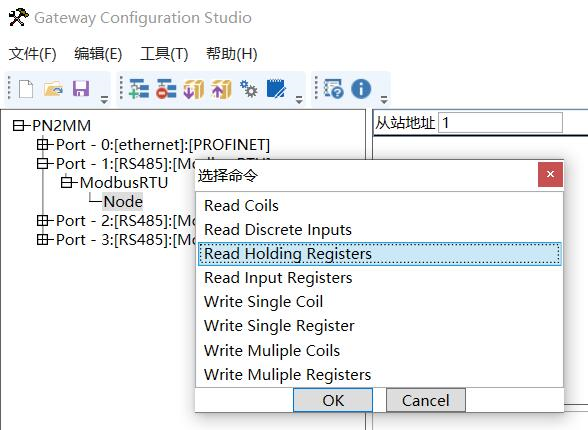Confirm selection with the OK button

333,400
